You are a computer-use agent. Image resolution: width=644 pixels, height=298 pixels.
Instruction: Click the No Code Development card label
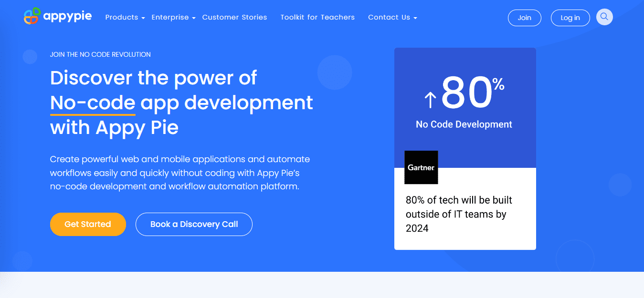[464, 124]
